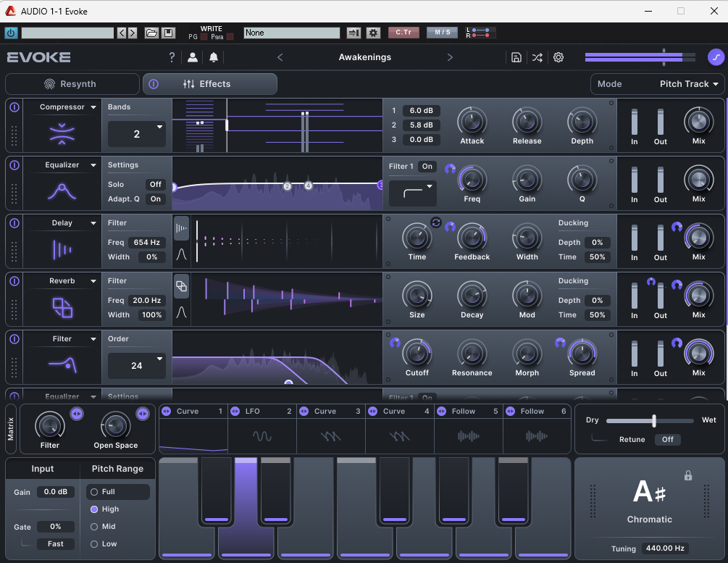Expand the Compressor Bands dropdown
This screenshot has height=563, width=728.
point(137,134)
